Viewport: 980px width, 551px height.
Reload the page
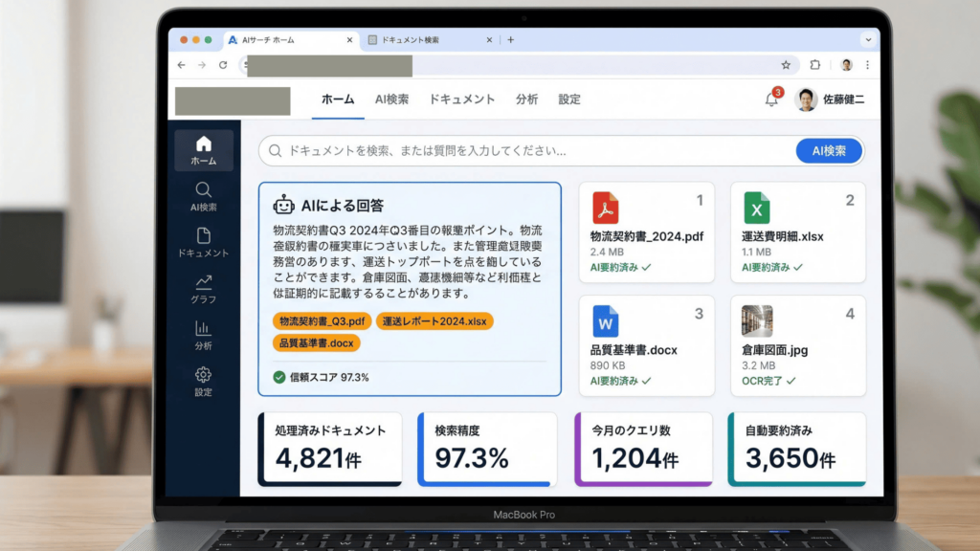223,65
